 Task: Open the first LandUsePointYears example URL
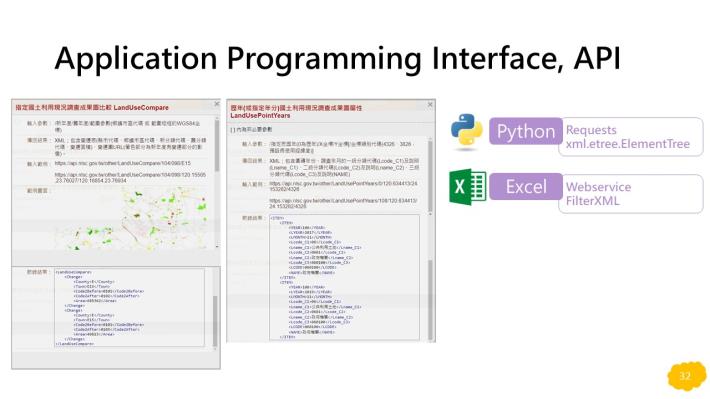[x=343, y=187]
